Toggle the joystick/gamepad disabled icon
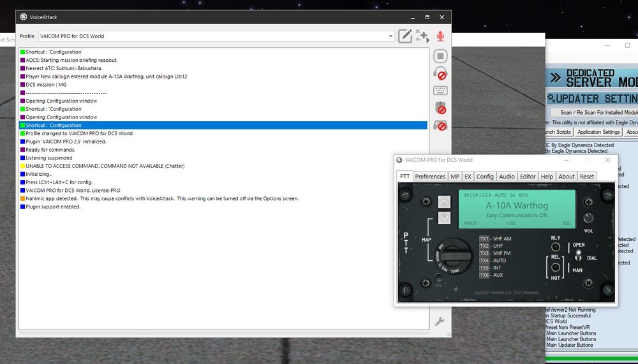The height and width of the screenshot is (364, 638). tap(440, 126)
